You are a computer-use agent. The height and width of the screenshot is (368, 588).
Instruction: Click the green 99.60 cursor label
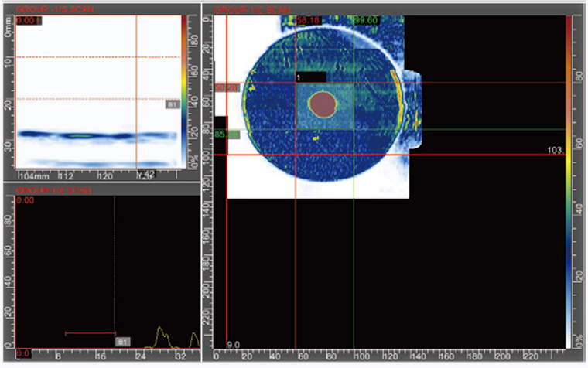(366, 20)
